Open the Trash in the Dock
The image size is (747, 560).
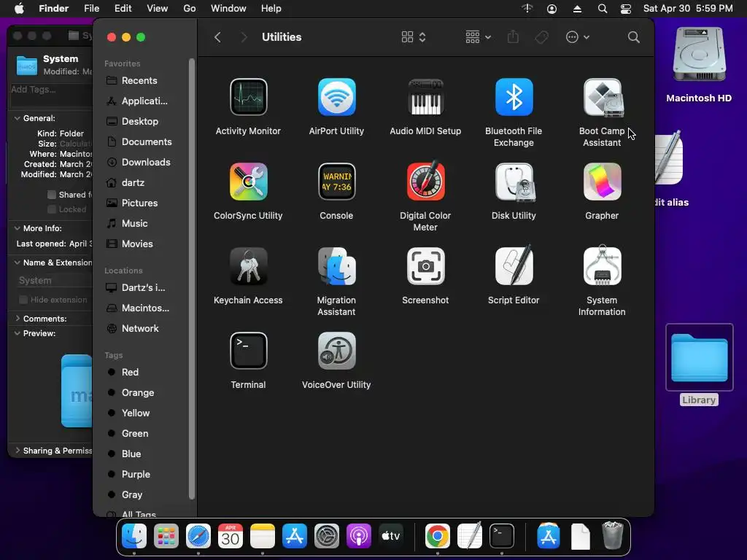click(x=612, y=536)
